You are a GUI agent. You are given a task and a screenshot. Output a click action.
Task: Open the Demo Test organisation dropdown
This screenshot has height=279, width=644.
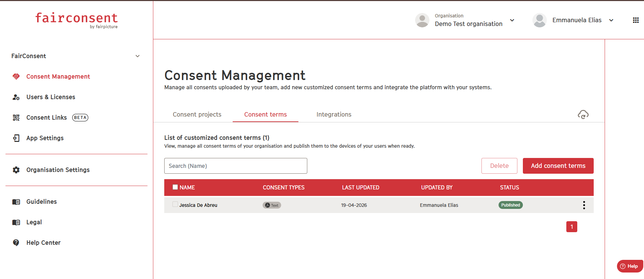pos(512,20)
